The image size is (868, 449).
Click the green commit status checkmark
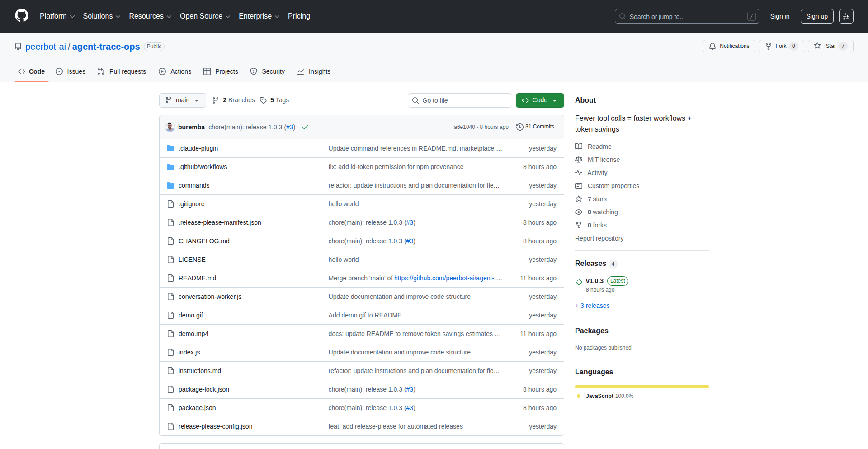click(x=305, y=127)
